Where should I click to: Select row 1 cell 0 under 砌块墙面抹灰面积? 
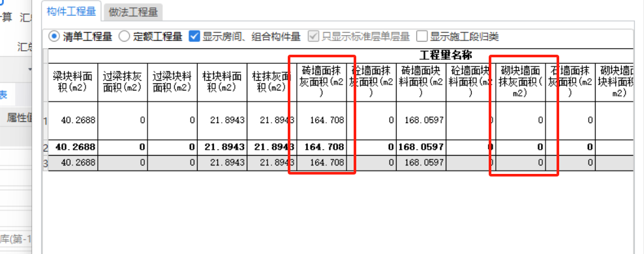pyautogui.click(x=521, y=120)
